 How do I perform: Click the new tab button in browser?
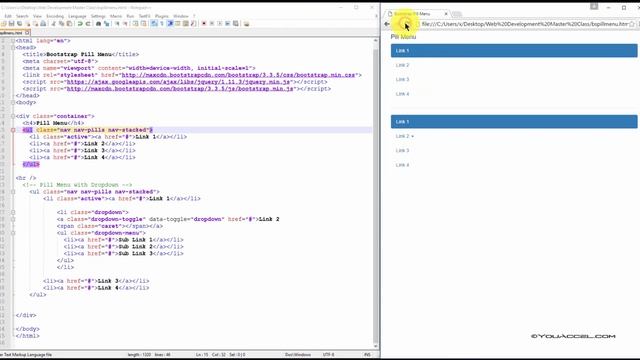(457, 14)
